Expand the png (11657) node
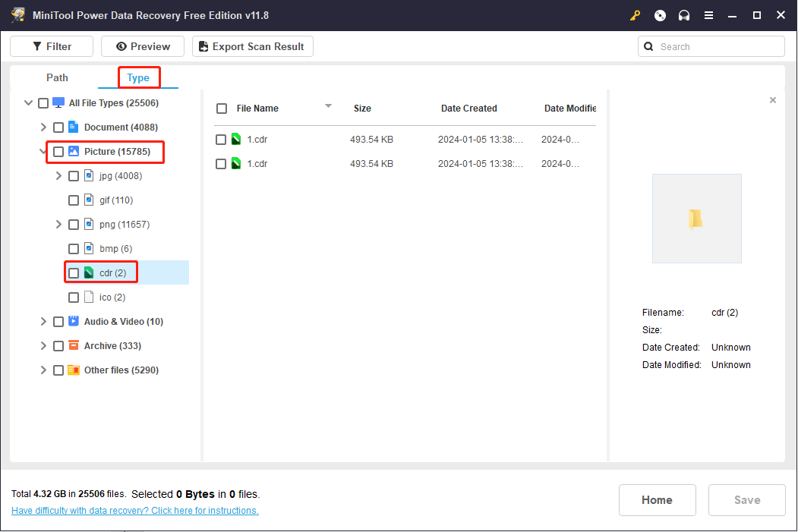Viewport: 798px width, 532px height. pyautogui.click(x=58, y=225)
